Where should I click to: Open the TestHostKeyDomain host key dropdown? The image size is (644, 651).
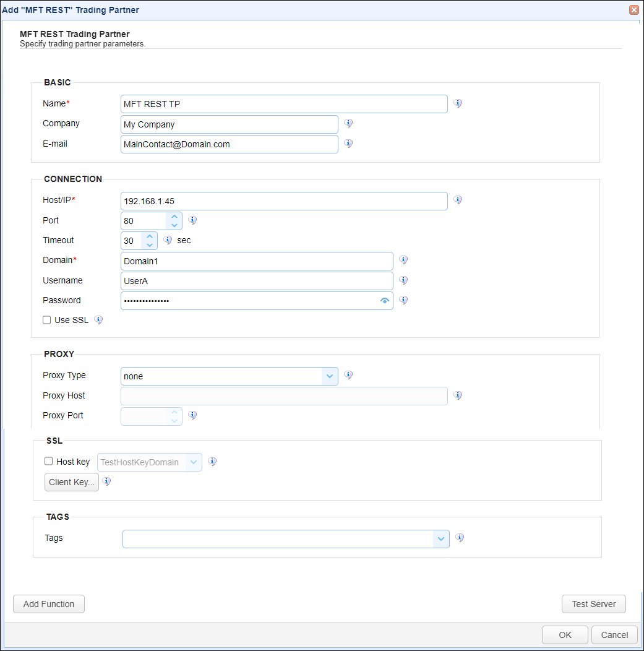coord(194,462)
